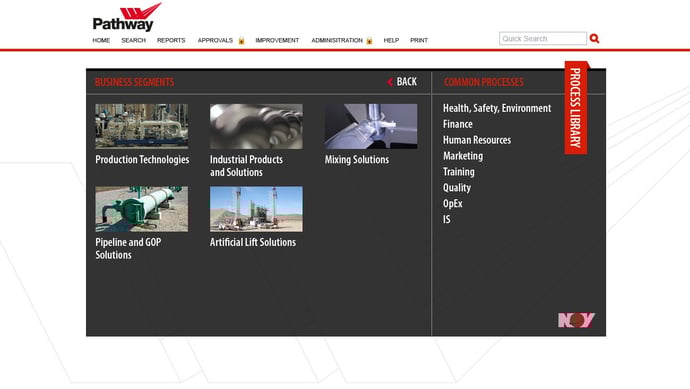
Task: Open the Production Technologies thumbnail
Action: (142, 126)
